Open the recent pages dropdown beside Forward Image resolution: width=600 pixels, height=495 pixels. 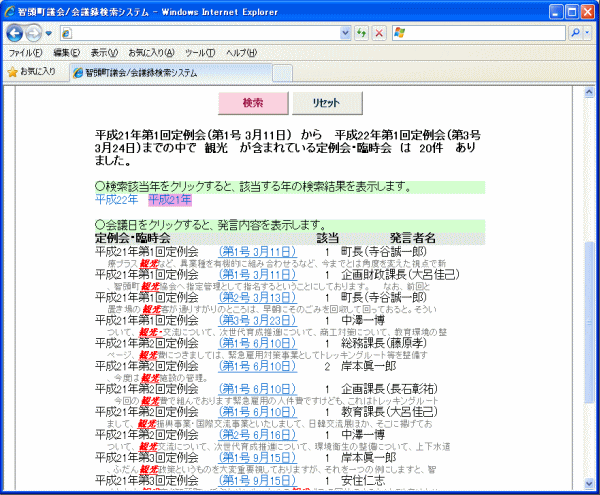pos(49,33)
